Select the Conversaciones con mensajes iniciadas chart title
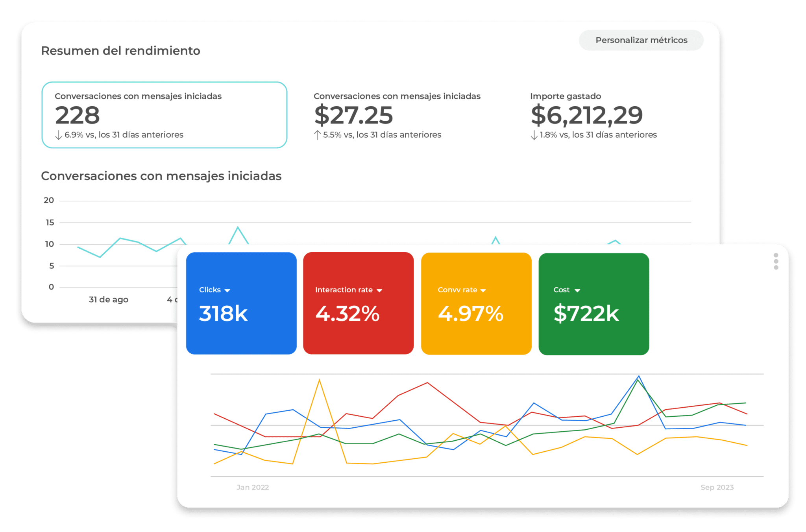 pos(161,176)
